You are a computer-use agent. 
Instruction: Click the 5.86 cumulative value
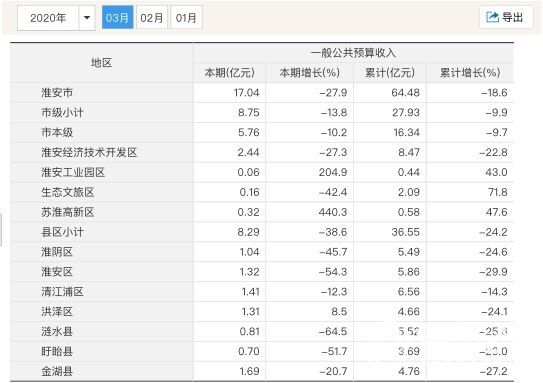(x=409, y=272)
